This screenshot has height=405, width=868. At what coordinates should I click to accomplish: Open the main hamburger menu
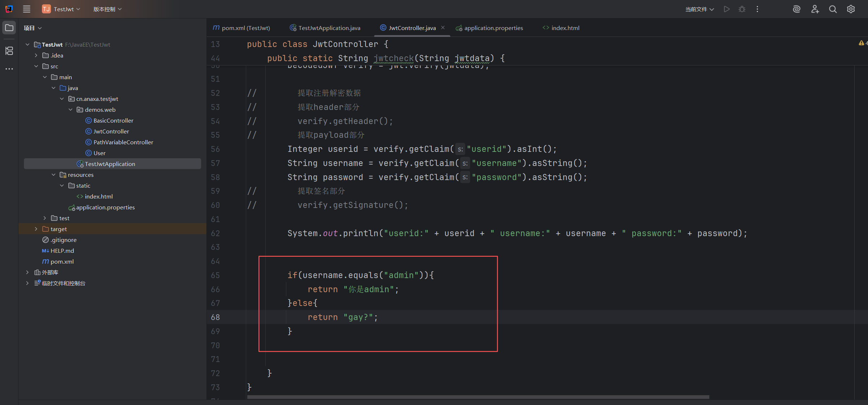pyautogui.click(x=26, y=9)
